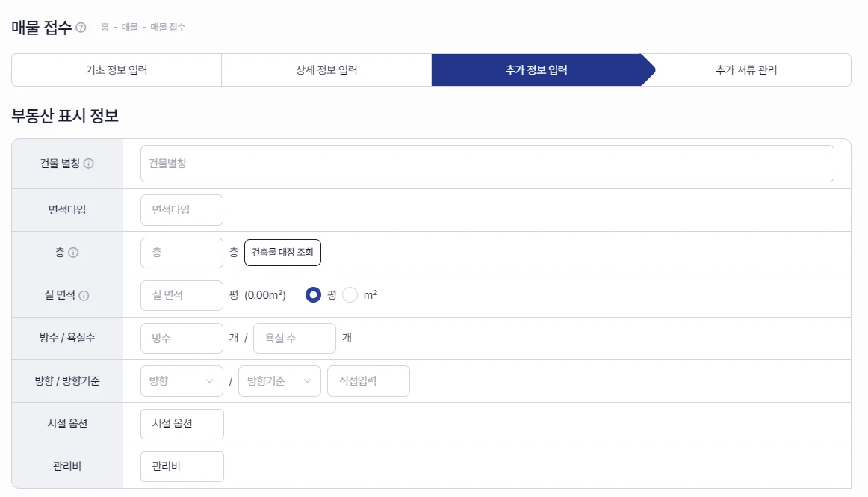
Task: Click help icon next to 매물 접수 title
Action: pos(81,28)
